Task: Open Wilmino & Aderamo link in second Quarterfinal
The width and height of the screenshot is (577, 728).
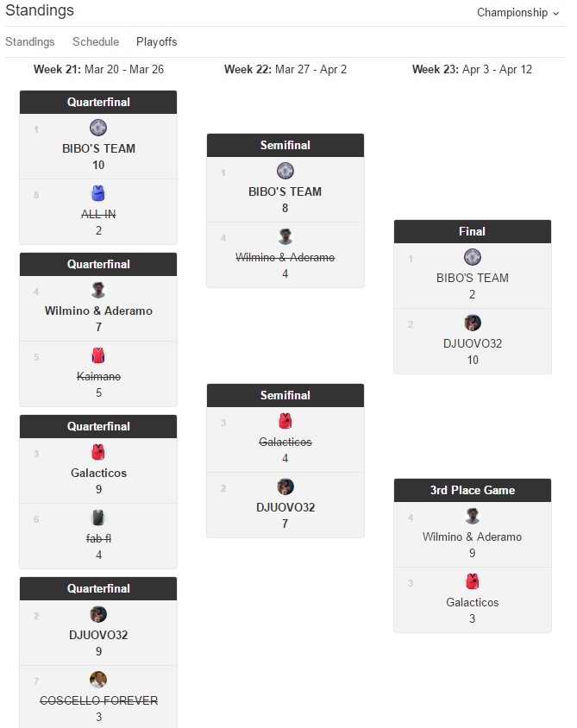Action: (98, 311)
